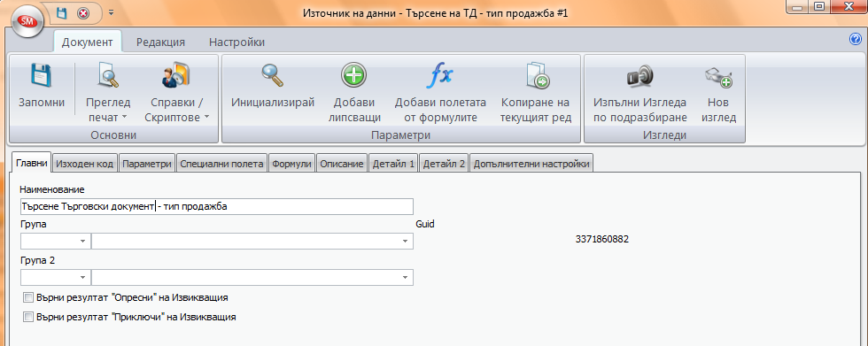Click the Guid value 3371860882

(601, 239)
